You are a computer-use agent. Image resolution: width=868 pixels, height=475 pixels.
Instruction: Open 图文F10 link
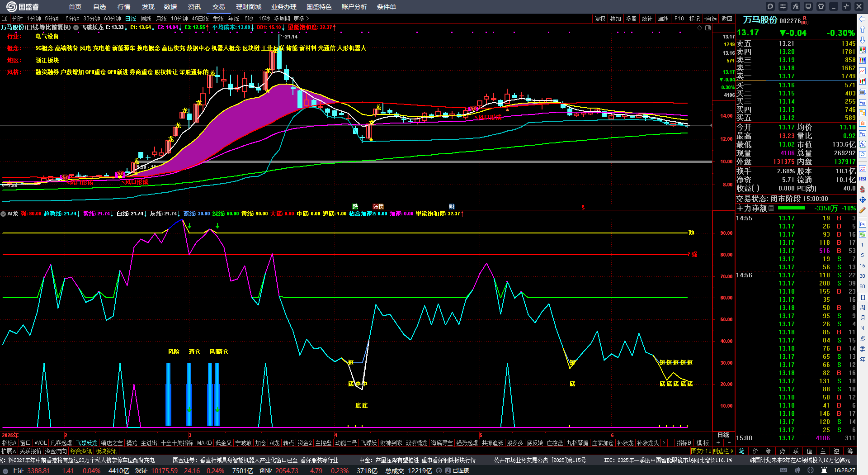[x=701, y=451]
